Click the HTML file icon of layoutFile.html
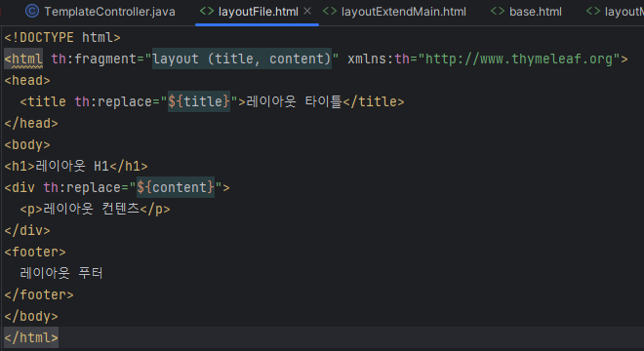 [207, 11]
